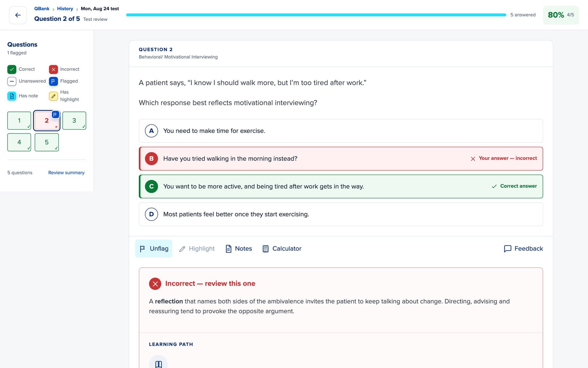Click the Feedback speech bubble button

(523, 249)
